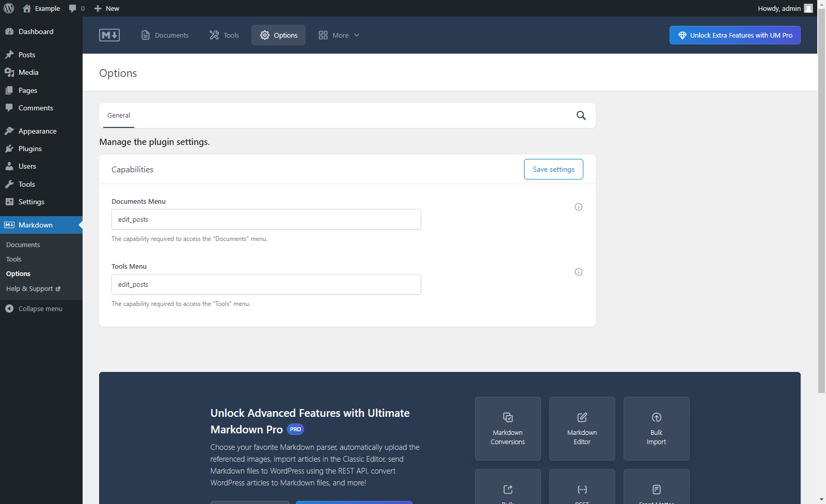Click Unlock Extra Features with UM Pro

735,35
